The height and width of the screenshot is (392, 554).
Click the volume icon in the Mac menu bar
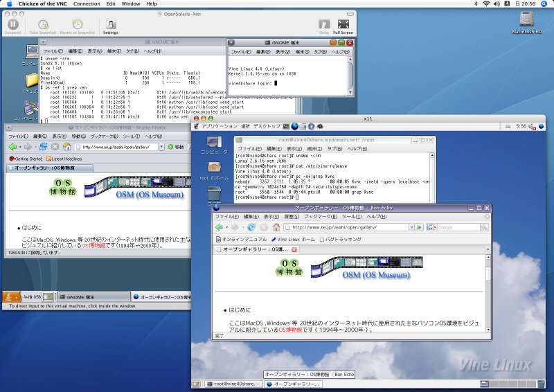click(497, 4)
